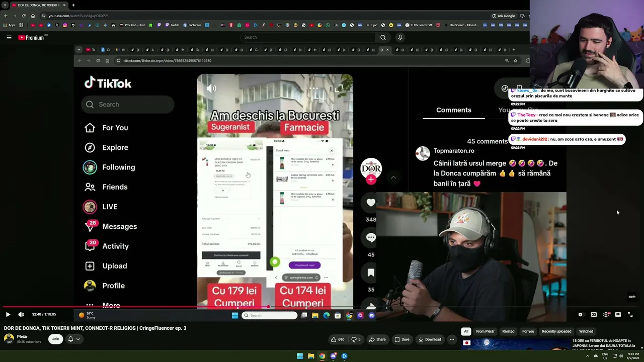Click the YouTube search magnifier button
Screen dimensions: 644x362
[x=383, y=37]
